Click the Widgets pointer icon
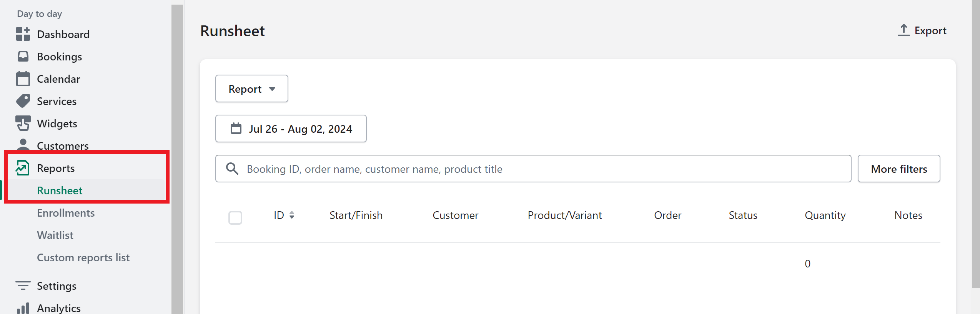 tap(23, 123)
